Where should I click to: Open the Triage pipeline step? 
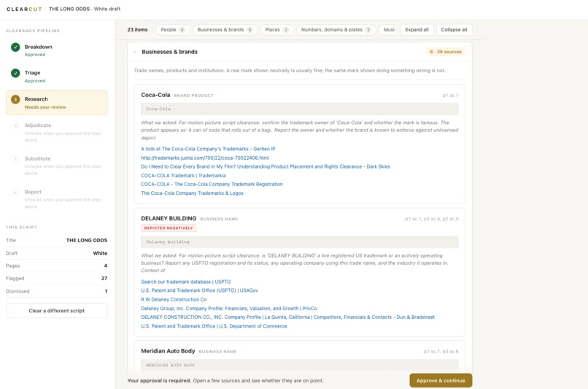point(57,77)
